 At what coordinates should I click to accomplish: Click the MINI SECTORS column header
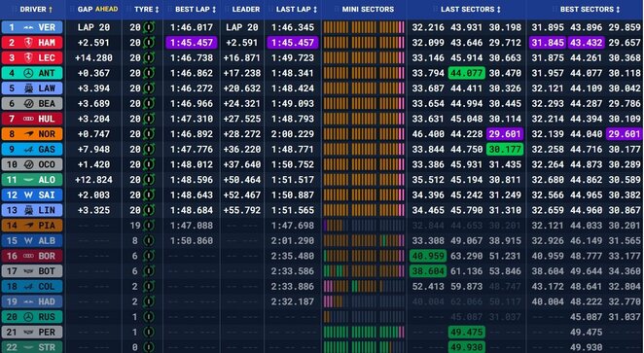pyautogui.click(x=368, y=9)
